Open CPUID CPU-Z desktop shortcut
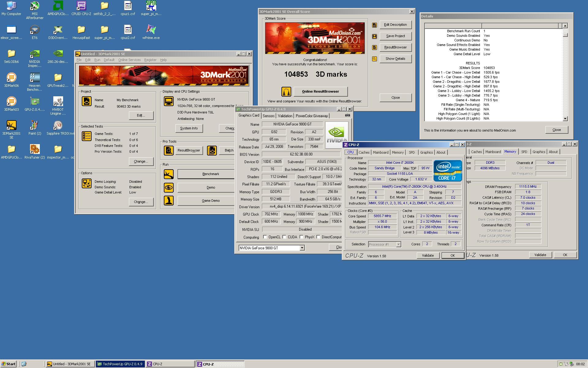This screenshot has width=588, height=368. [x=81, y=8]
